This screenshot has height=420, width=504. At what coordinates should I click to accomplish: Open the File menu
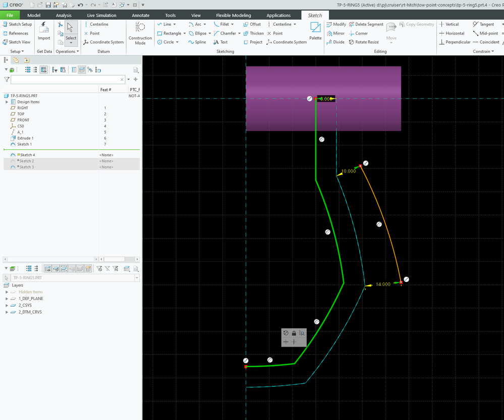(10, 16)
